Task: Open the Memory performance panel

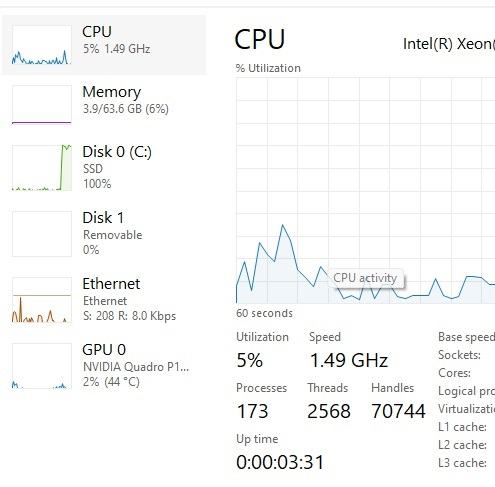Action: 104,105
